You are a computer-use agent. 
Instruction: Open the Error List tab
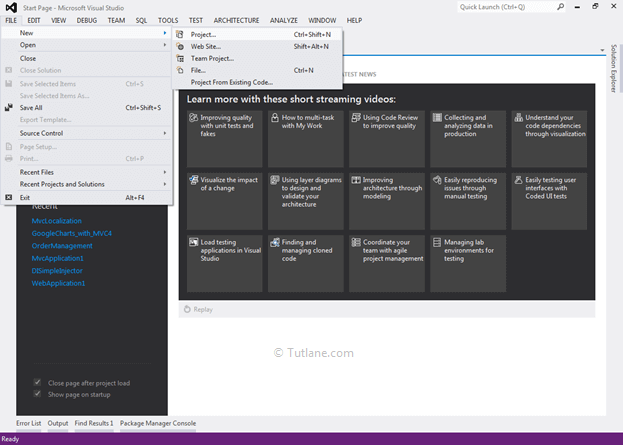[29, 423]
